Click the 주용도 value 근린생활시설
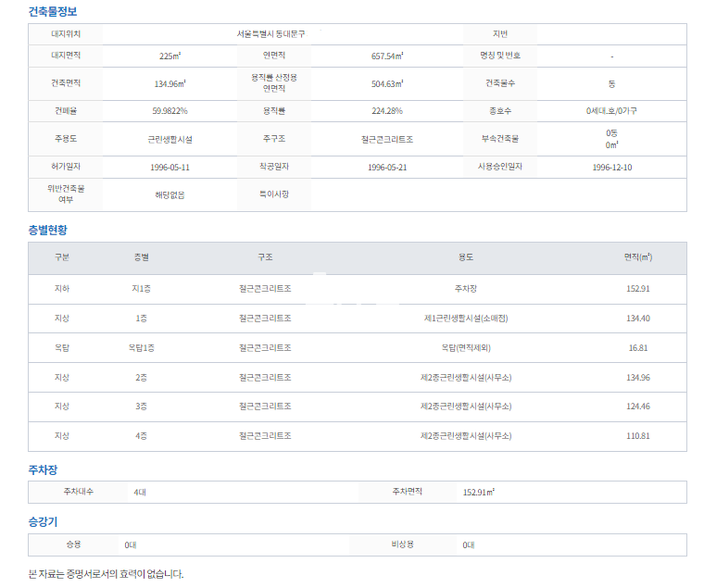The image size is (704, 588). click(x=170, y=139)
